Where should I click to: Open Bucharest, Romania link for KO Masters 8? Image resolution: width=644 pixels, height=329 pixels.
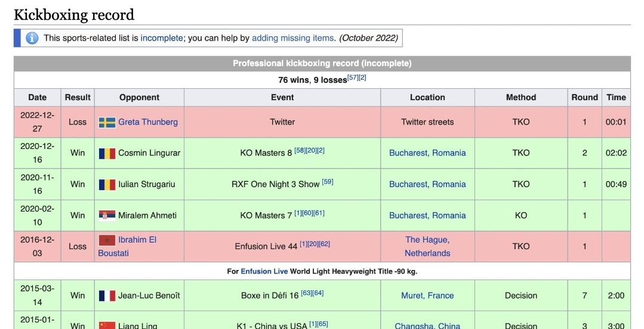pos(427,153)
